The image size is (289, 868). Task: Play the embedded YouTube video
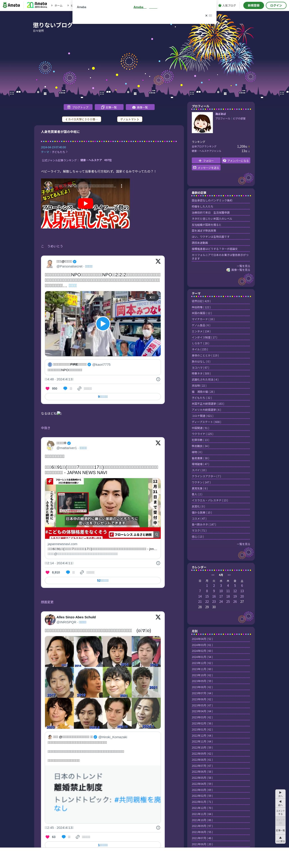point(86,203)
